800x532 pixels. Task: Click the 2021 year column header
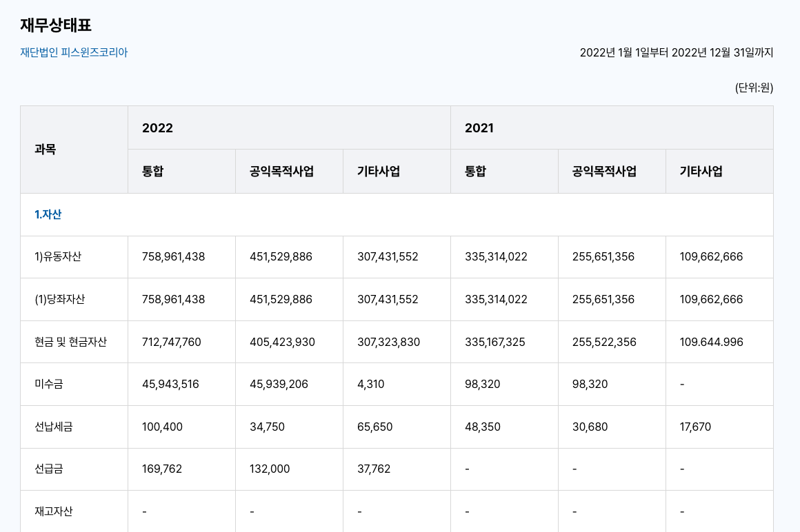point(479,127)
